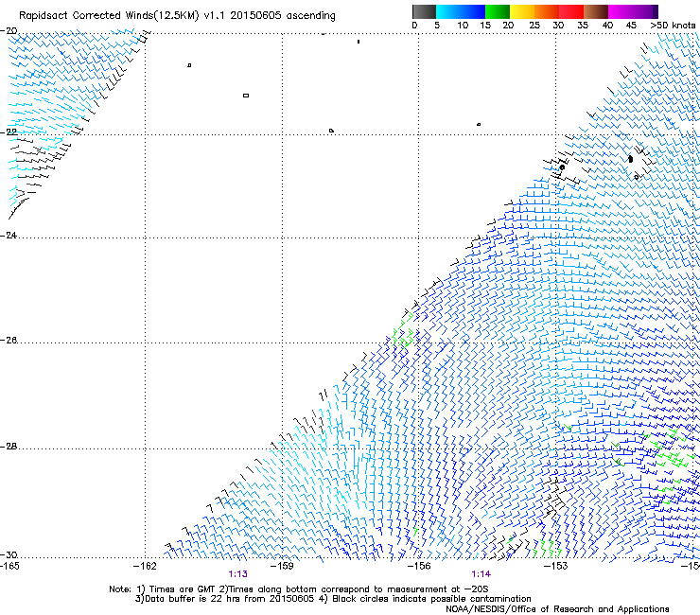
Task: Click the '-159' longitude label
Action: click(x=282, y=566)
